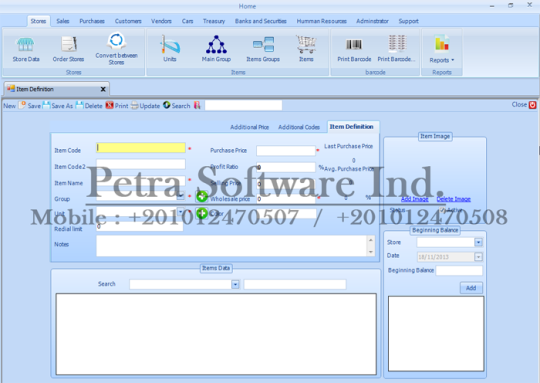Image resolution: width=540 pixels, height=383 pixels.
Task: Open the Date picker dropdown
Action: (478, 257)
